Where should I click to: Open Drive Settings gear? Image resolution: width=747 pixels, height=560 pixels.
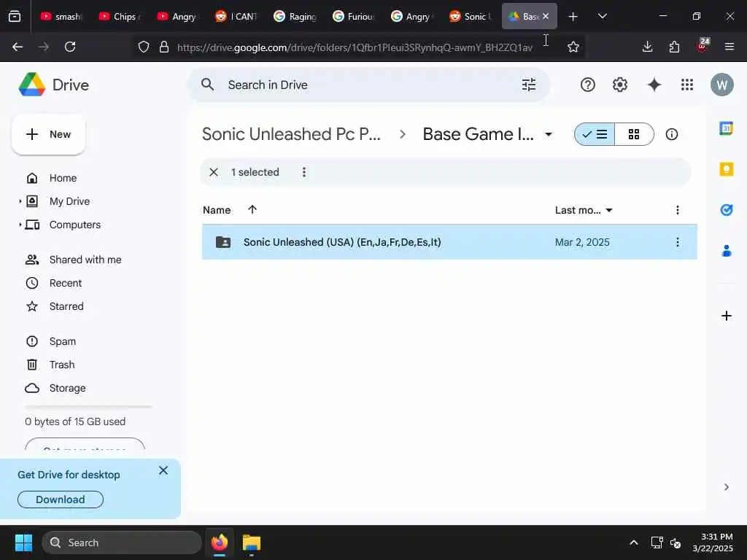click(x=620, y=85)
